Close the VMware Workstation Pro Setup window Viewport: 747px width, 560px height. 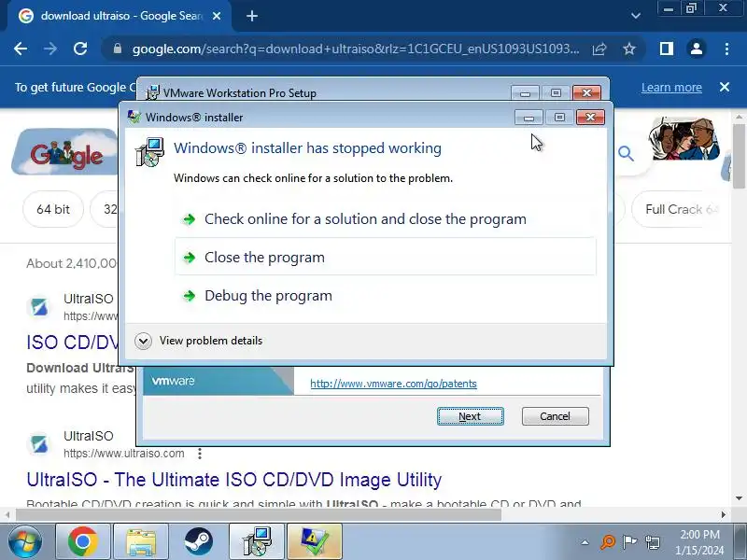point(586,92)
